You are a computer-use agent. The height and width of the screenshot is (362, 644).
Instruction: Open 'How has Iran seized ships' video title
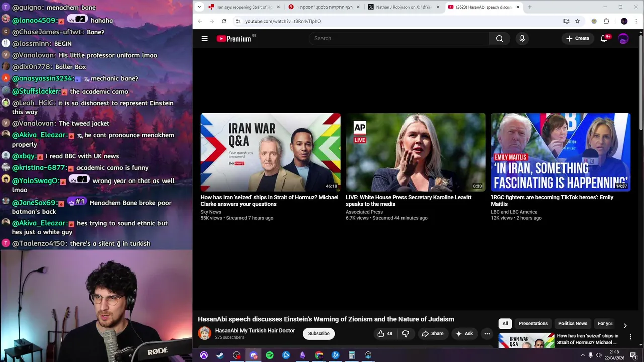[269, 201]
